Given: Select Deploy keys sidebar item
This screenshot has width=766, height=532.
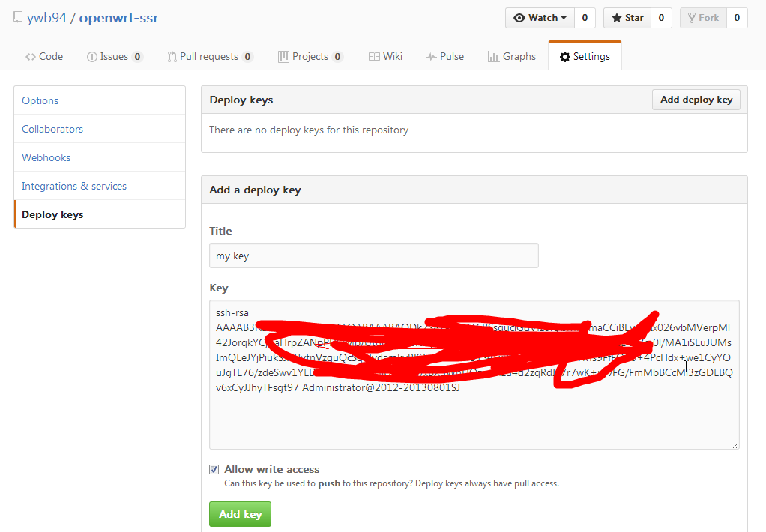Looking at the screenshot, I should point(100,214).
